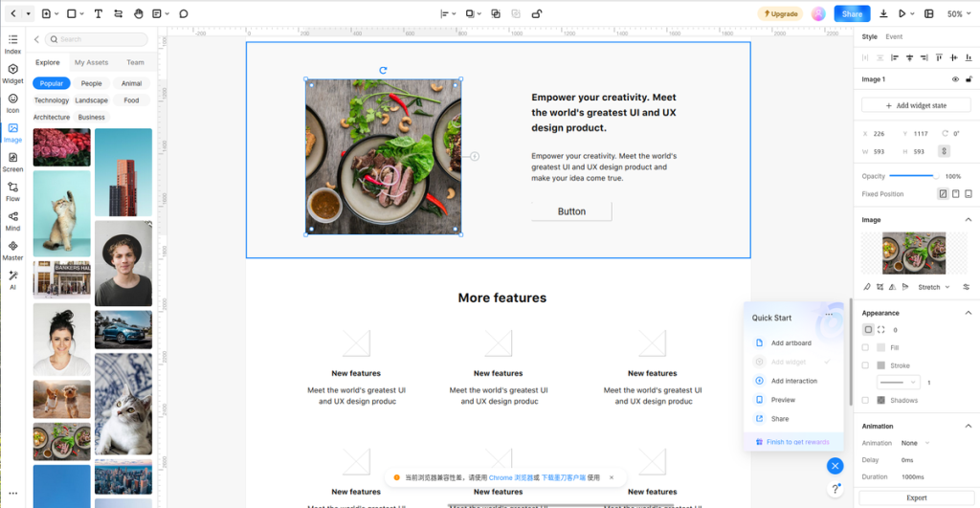This screenshot has height=508, width=980.
Task: Open the Screen panel in sidebar
Action: click(x=12, y=163)
